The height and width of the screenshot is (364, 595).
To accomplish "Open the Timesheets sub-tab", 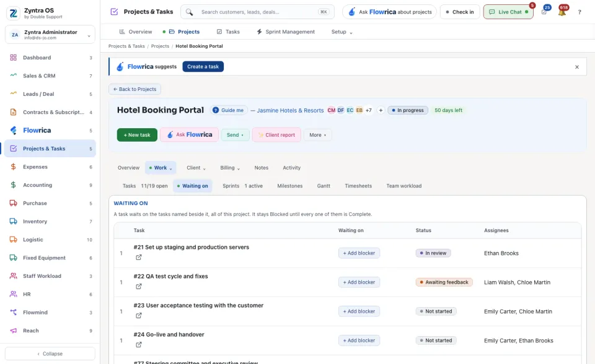I will [358, 186].
